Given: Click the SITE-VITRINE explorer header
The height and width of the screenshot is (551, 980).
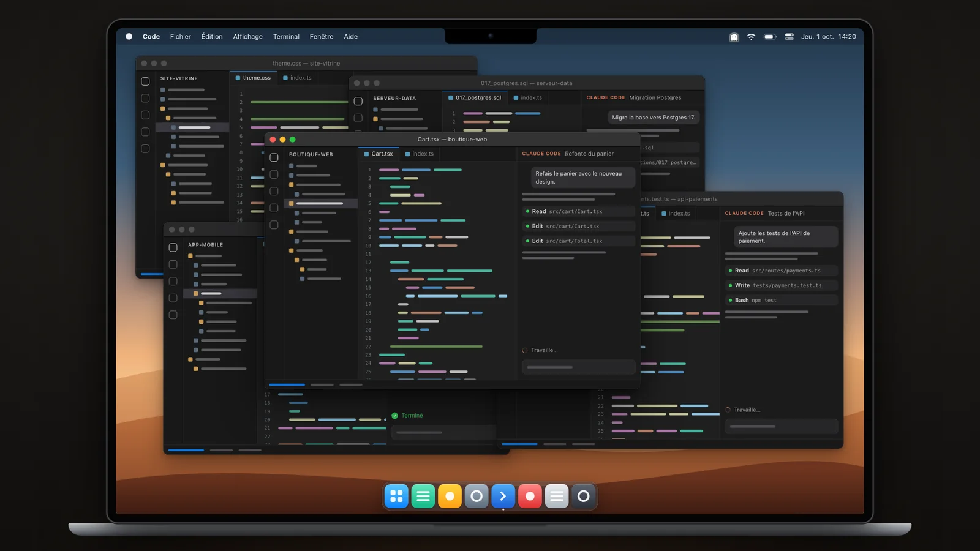Looking at the screenshot, I should [x=179, y=78].
